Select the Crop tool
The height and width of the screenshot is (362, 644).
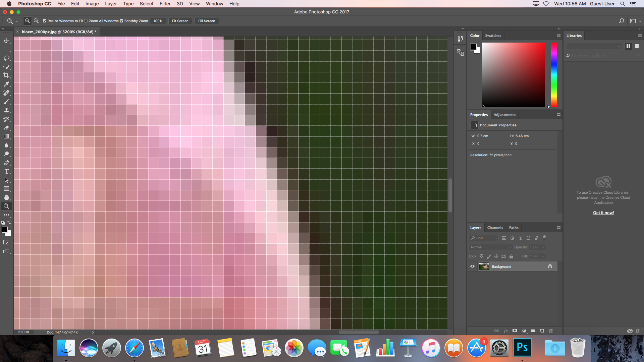pyautogui.click(x=6, y=75)
